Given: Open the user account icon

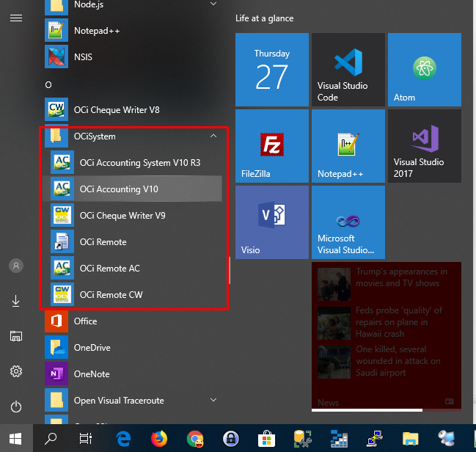Looking at the screenshot, I should pos(16,266).
